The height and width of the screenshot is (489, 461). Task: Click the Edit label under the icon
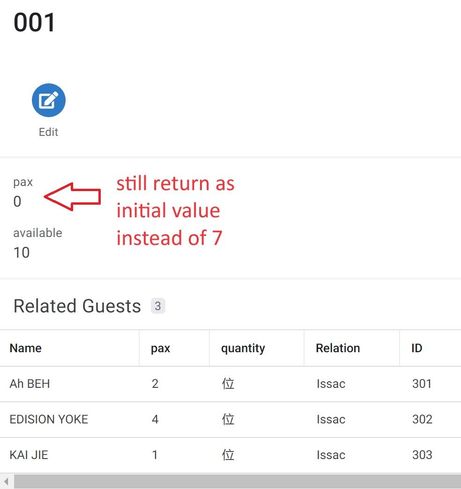point(48,132)
